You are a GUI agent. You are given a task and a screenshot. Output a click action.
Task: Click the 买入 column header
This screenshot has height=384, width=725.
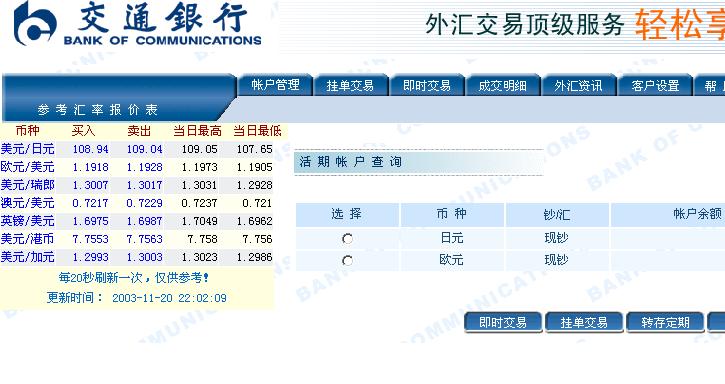[84, 131]
